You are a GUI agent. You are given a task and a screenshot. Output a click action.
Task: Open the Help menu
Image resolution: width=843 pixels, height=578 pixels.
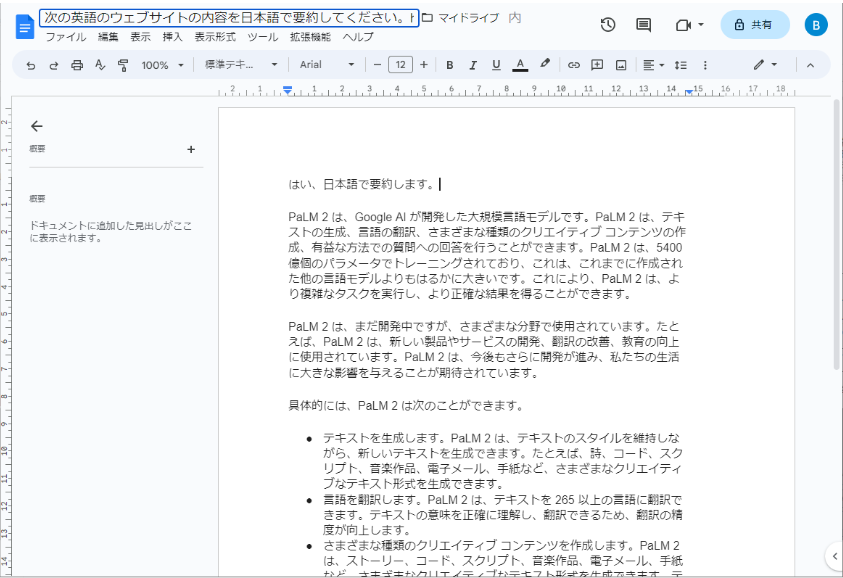click(358, 37)
